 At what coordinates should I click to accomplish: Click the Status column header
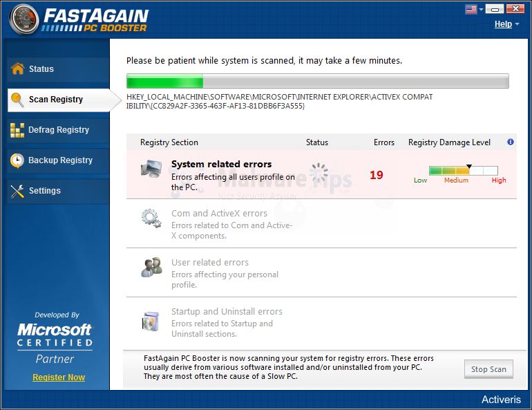tap(317, 142)
